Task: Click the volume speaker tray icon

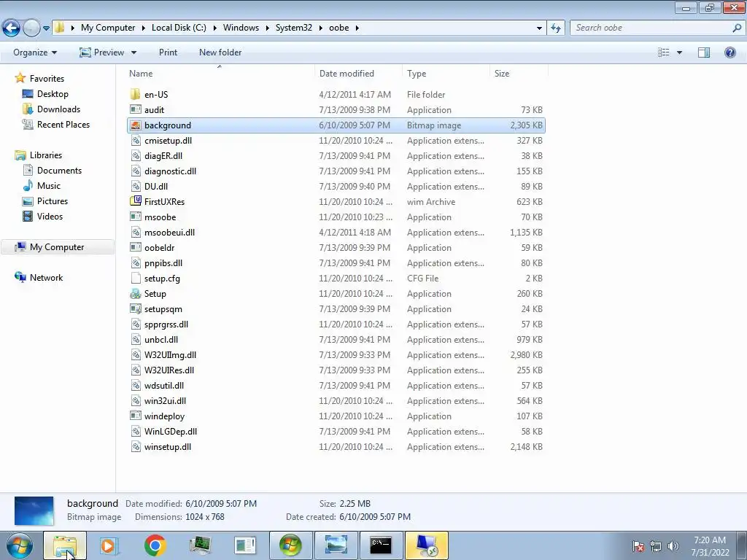Action: pyautogui.click(x=673, y=546)
